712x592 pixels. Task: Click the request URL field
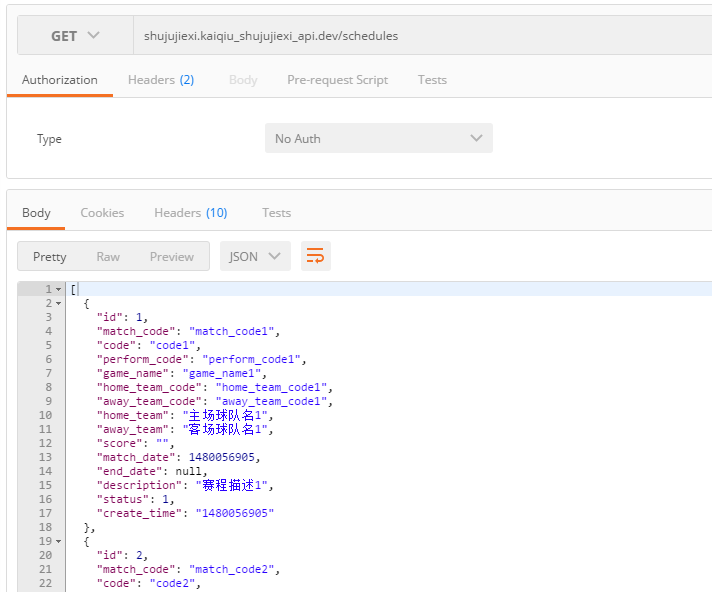420,36
